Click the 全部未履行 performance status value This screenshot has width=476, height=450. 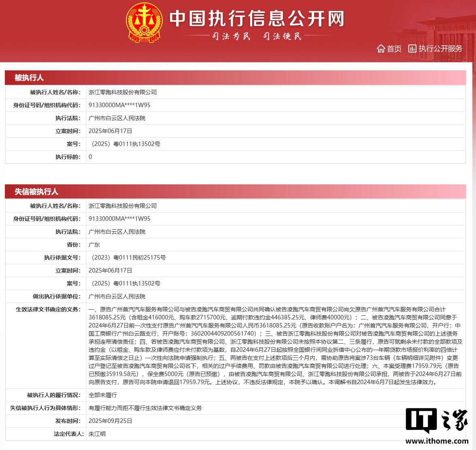coord(103,395)
